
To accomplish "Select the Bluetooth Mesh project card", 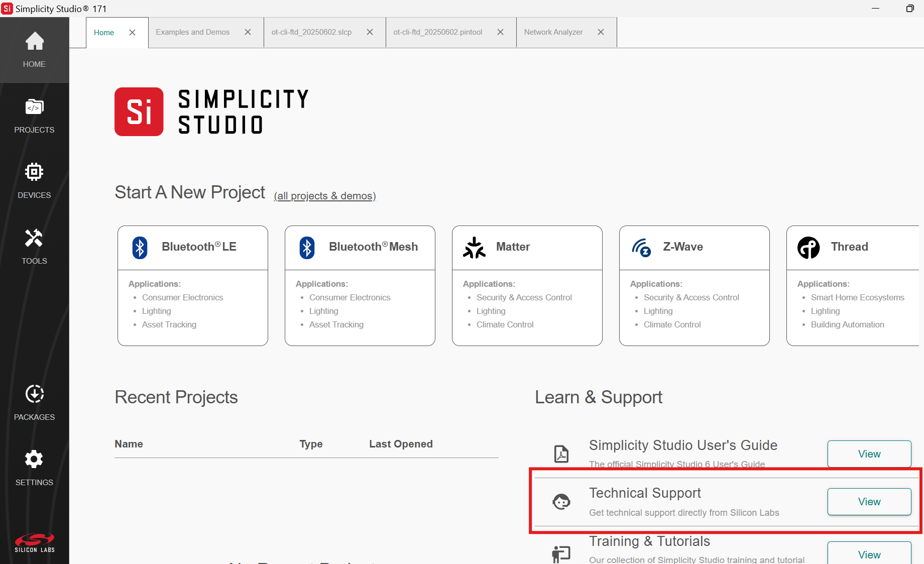I will (360, 285).
